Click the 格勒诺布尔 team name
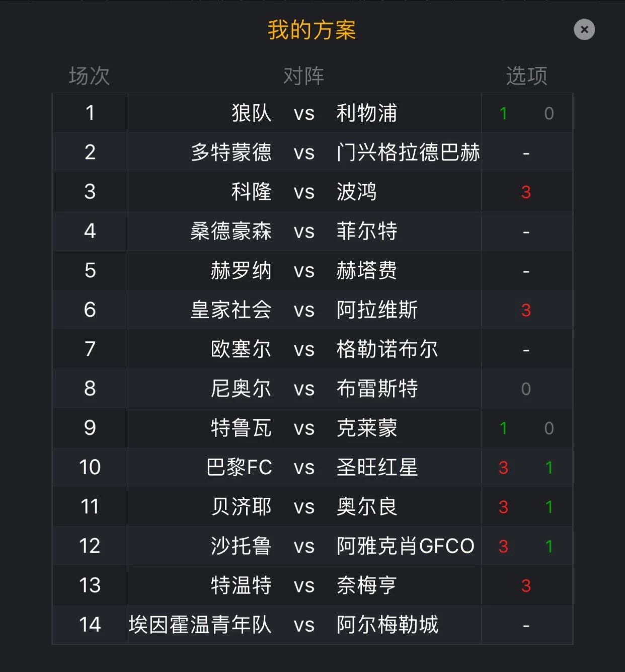 pos(387,349)
